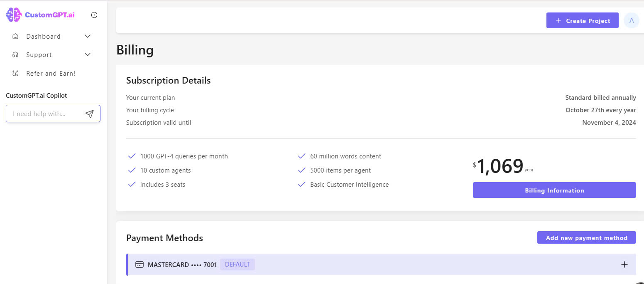Click the Mastercard credit card icon

point(140,264)
